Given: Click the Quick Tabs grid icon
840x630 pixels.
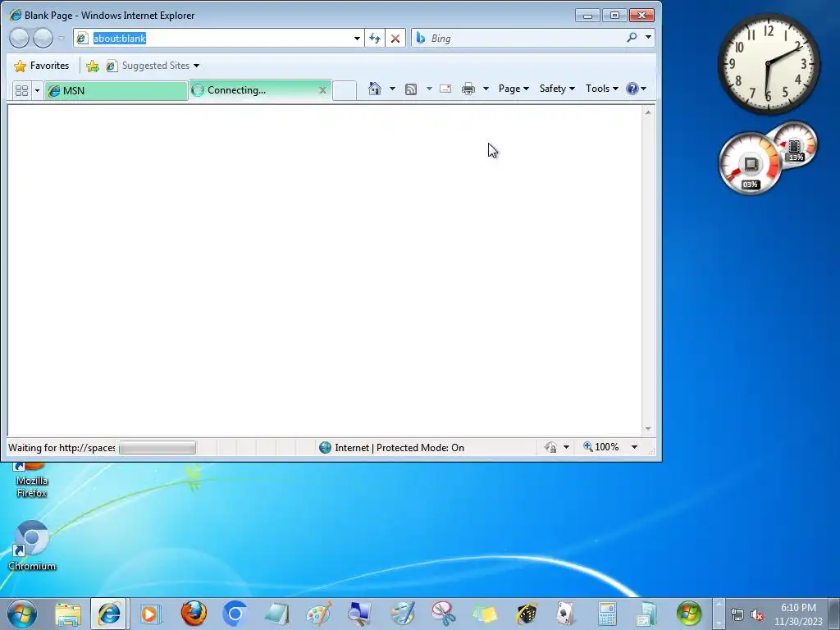Looking at the screenshot, I should pos(21,90).
